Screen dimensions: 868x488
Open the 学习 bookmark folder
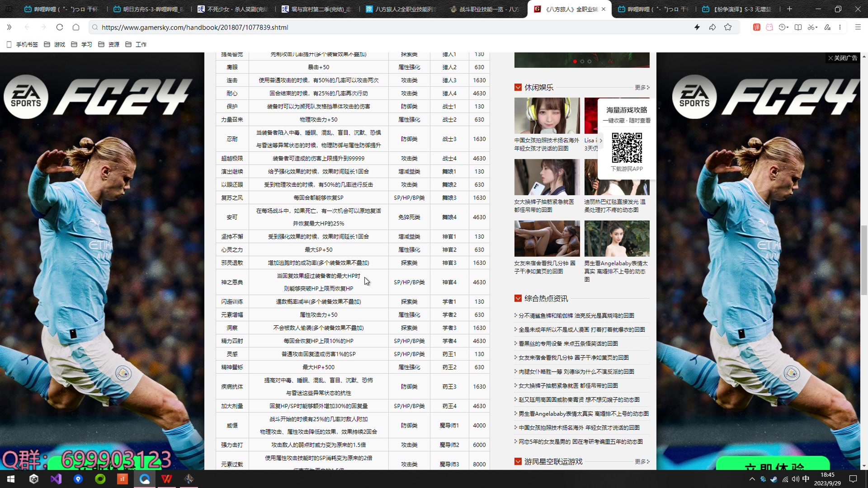pyautogui.click(x=82, y=44)
